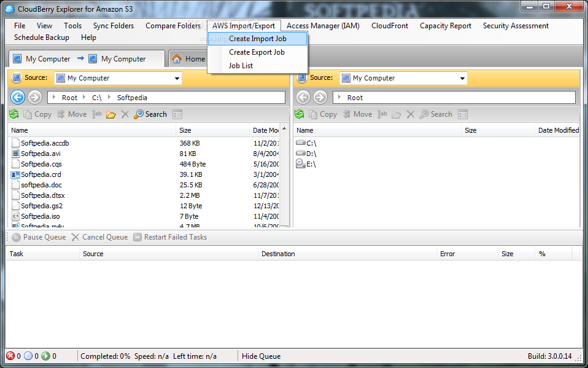Click the blue queued tasks status icon
The width and height of the screenshot is (588, 368).
click(x=28, y=356)
